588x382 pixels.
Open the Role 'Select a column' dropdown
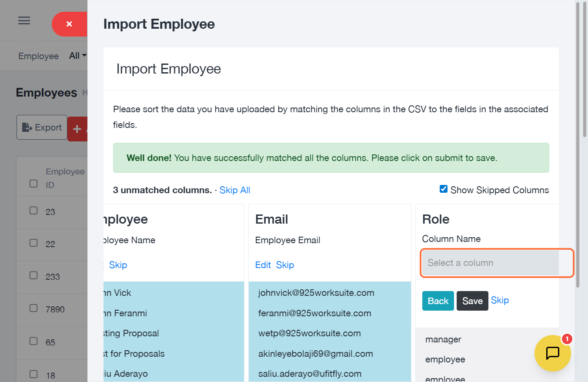[x=490, y=263]
